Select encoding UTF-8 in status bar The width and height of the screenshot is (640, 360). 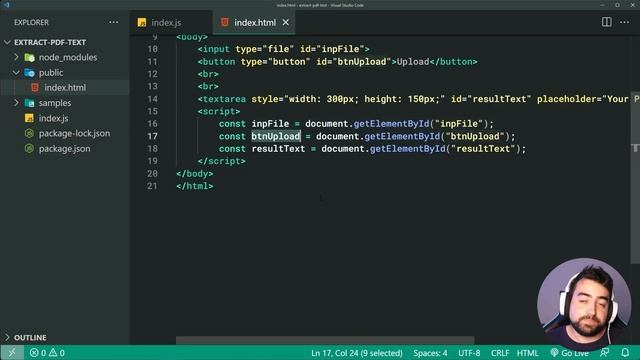pos(469,353)
